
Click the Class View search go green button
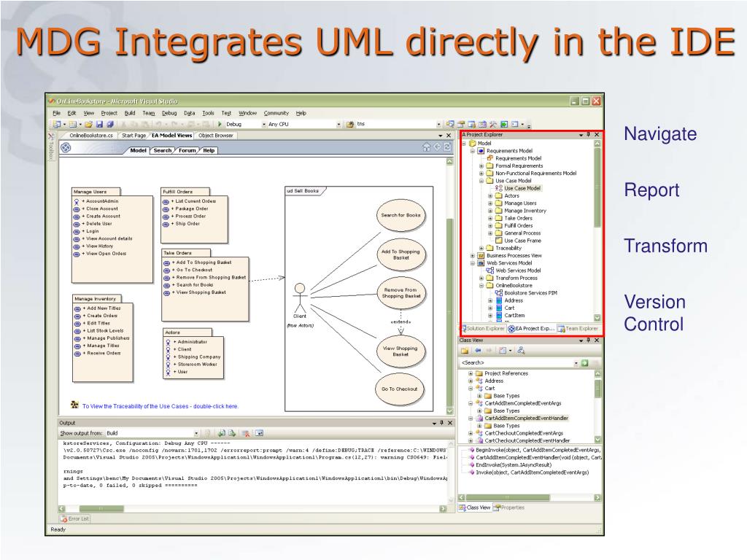point(585,363)
